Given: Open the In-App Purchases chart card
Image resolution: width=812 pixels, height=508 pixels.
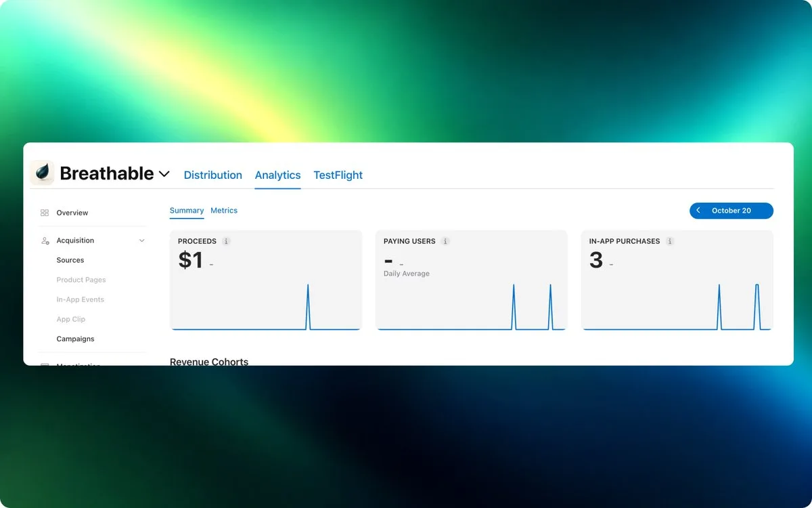Looking at the screenshot, I should point(677,280).
